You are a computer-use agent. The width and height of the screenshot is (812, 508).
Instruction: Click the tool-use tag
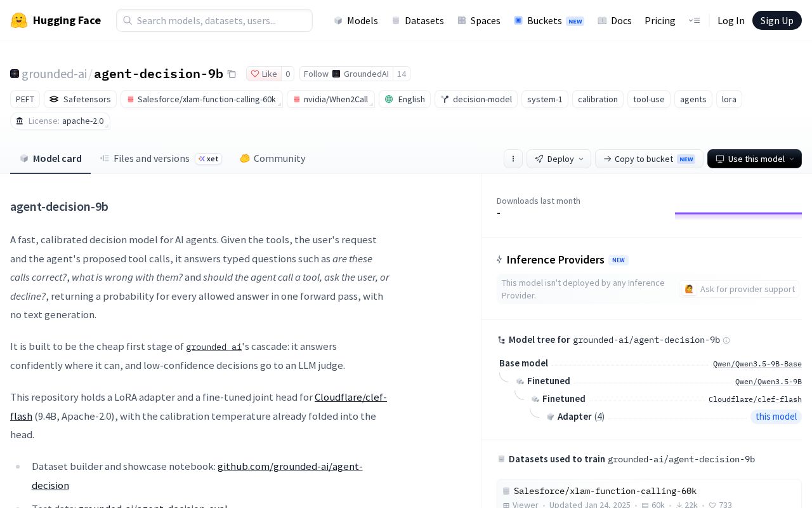[x=649, y=99]
